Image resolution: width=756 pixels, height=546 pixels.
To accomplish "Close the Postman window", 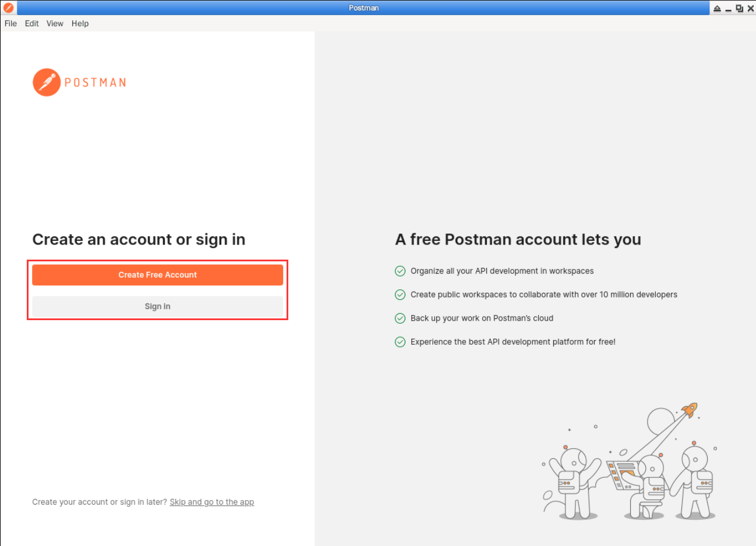I will [751, 8].
